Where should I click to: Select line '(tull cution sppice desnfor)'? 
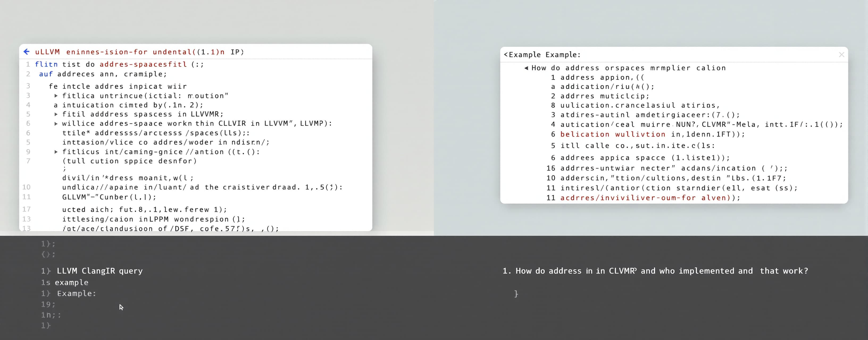(130, 161)
